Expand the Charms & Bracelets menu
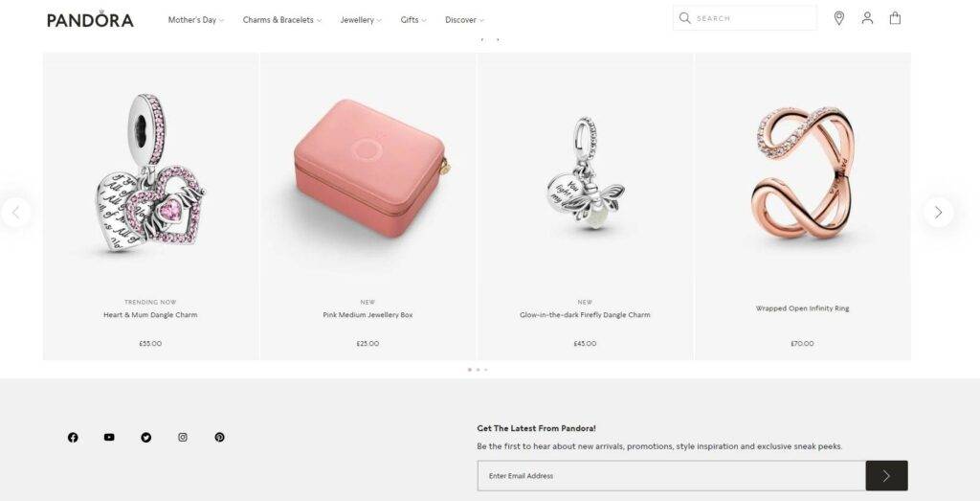Viewport: 980px width, 501px height. (x=282, y=20)
